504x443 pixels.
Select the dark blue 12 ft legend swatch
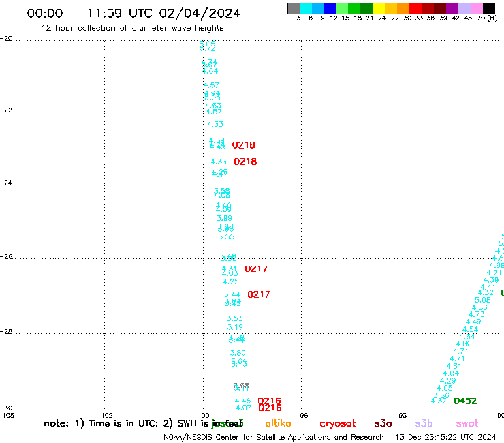[330, 8]
